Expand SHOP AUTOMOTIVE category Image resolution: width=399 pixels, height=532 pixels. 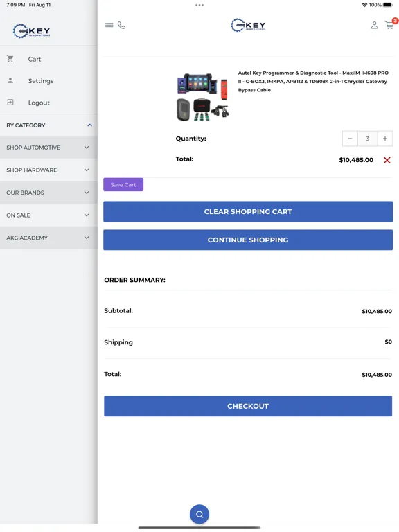coord(48,148)
